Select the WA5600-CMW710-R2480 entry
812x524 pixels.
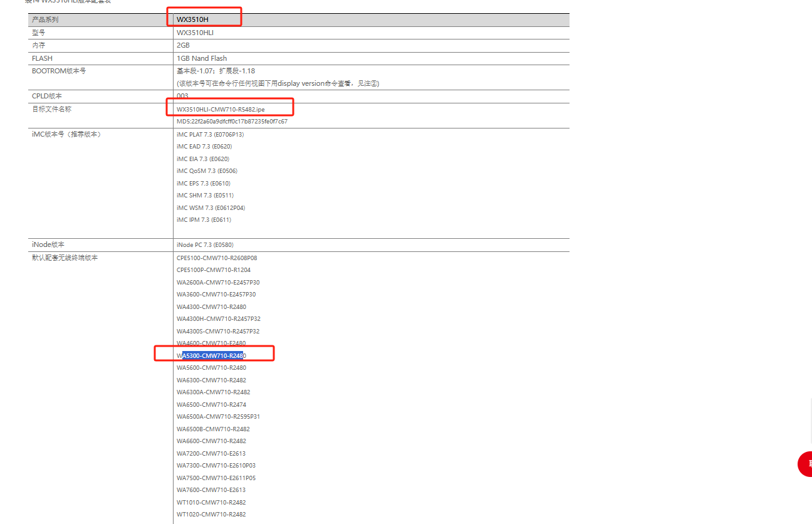coord(211,368)
